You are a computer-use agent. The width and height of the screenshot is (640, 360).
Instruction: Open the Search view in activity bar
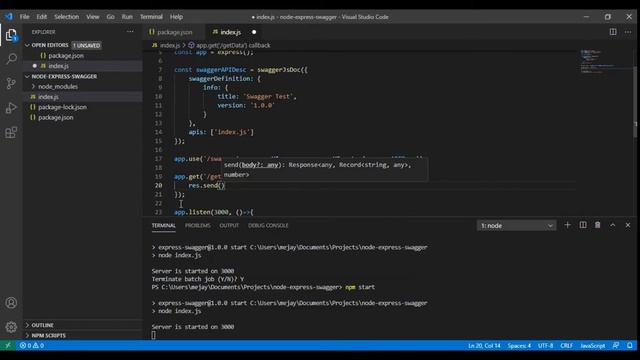click(11, 59)
